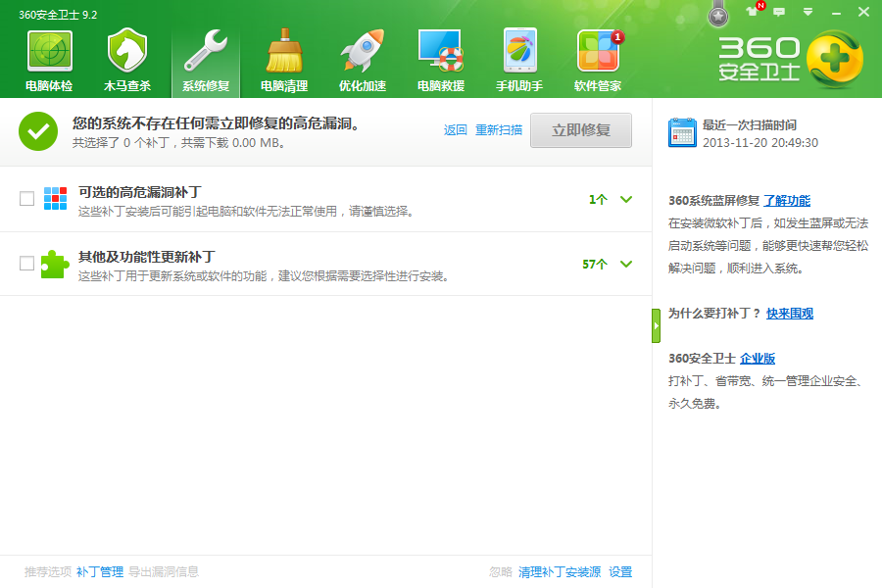Minimize the 360安全卫士 window
Image resolution: width=882 pixels, height=588 pixels.
click(837, 12)
